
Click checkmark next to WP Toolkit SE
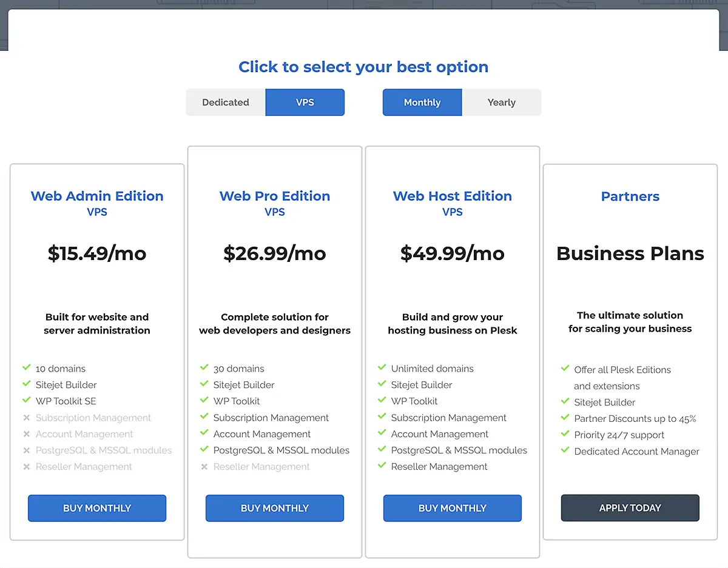tap(27, 400)
